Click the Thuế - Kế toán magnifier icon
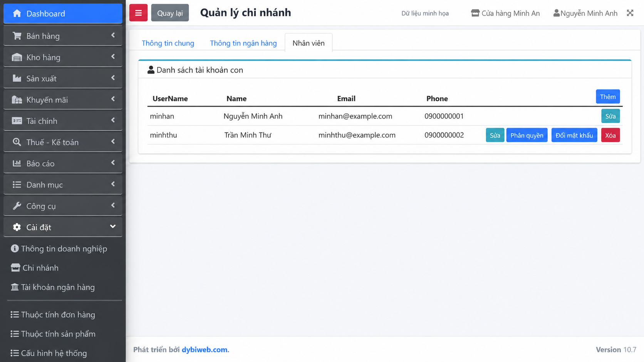This screenshot has height=362, width=644. click(x=17, y=142)
